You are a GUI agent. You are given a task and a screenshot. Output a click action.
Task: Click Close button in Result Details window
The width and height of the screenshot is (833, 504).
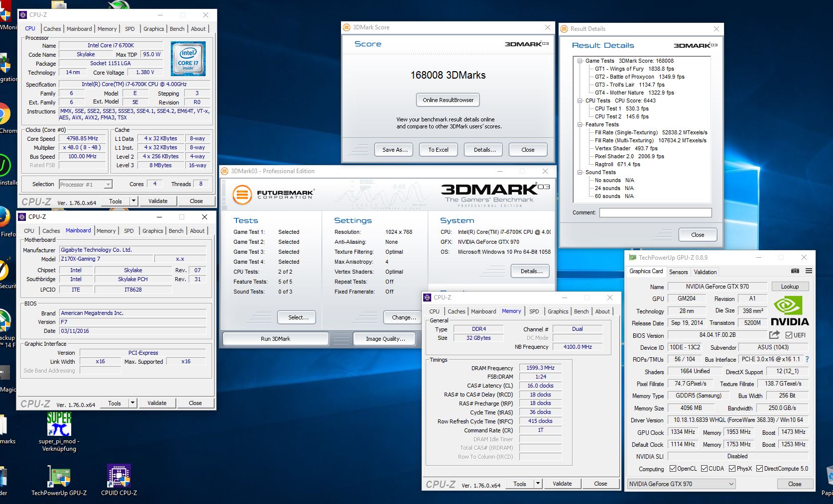point(697,235)
